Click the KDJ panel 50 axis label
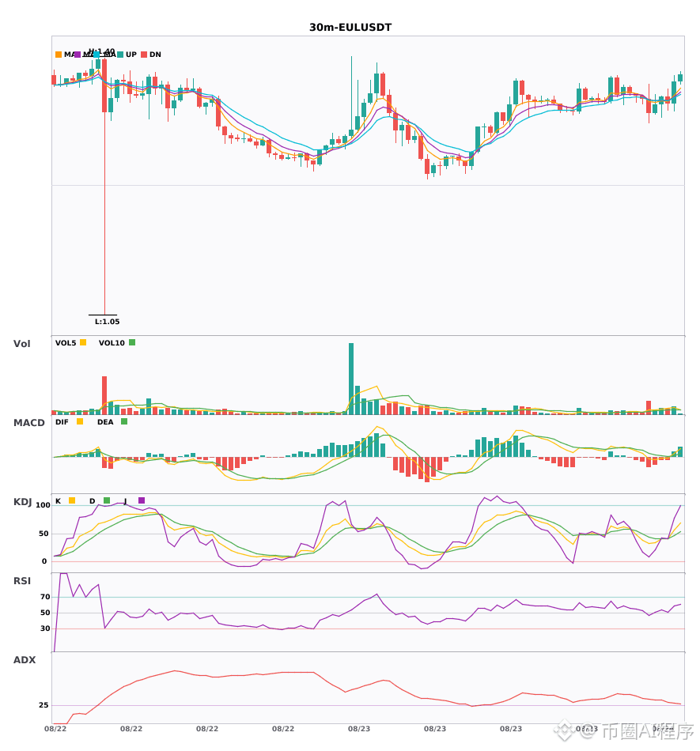700x751 pixels. pos(44,534)
